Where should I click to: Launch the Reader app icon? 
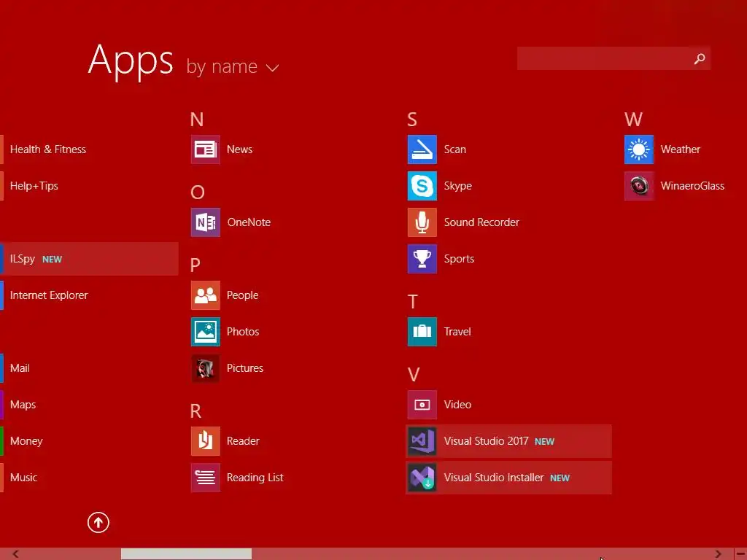click(205, 441)
